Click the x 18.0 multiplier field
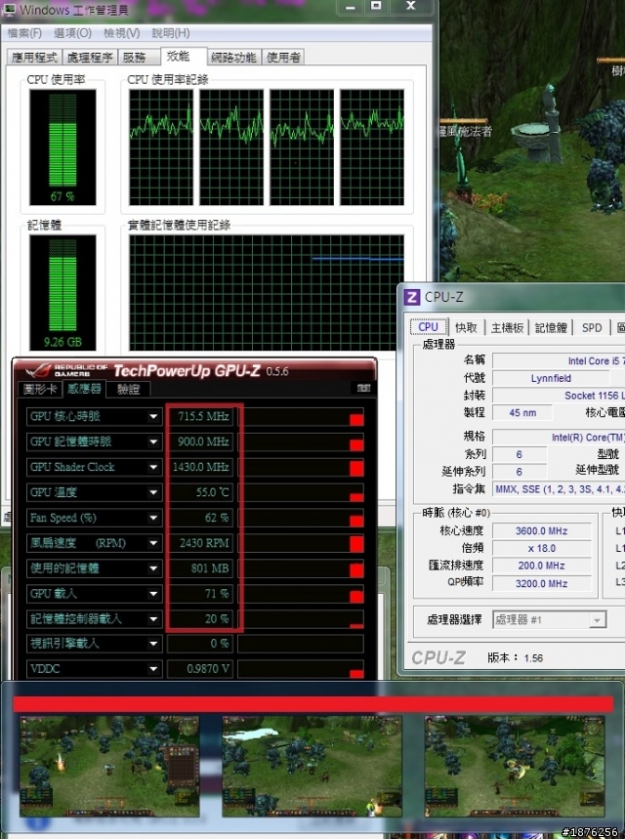The height and width of the screenshot is (840, 625). 541,548
